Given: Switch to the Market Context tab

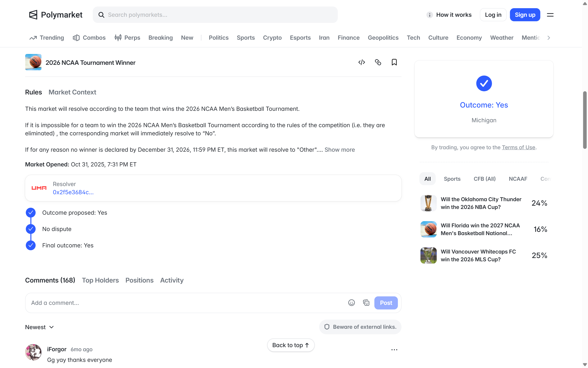Looking at the screenshot, I should click(72, 92).
